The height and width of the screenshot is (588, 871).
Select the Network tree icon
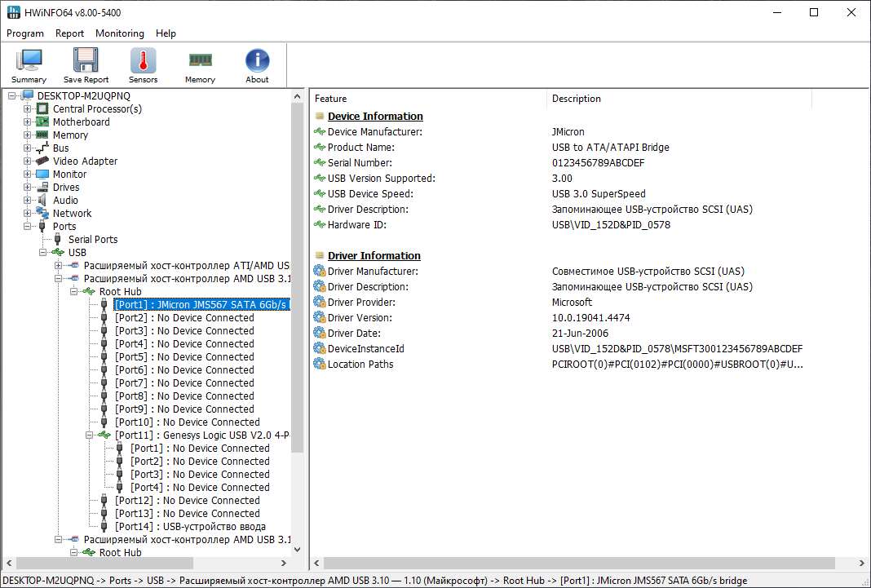(x=42, y=213)
